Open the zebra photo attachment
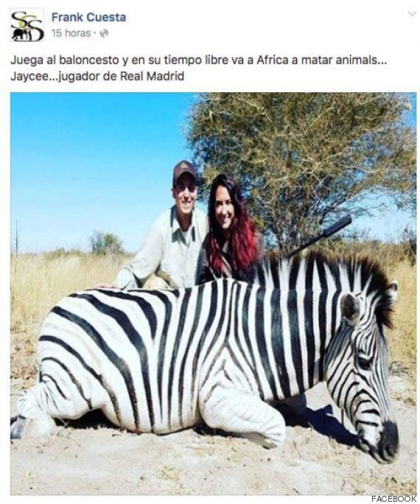Viewport: 420px width, 504px height. 213,294
